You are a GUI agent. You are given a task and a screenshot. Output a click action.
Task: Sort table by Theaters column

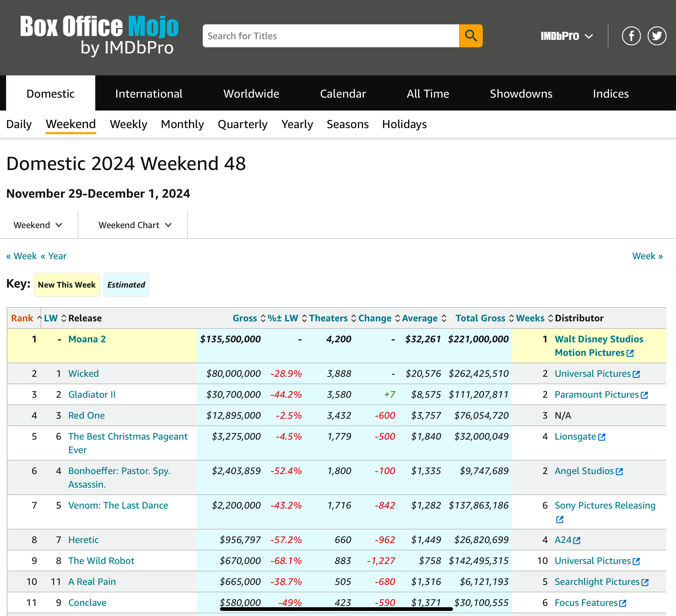click(332, 318)
